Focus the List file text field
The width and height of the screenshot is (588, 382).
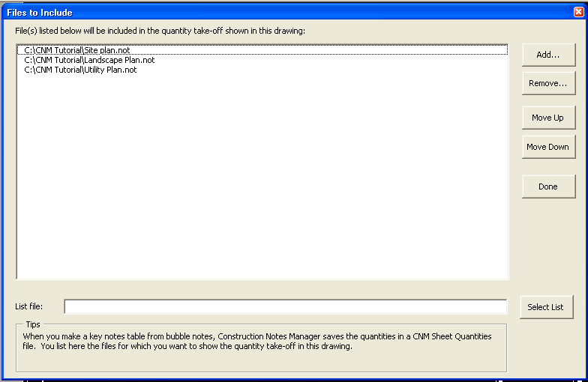pos(285,306)
